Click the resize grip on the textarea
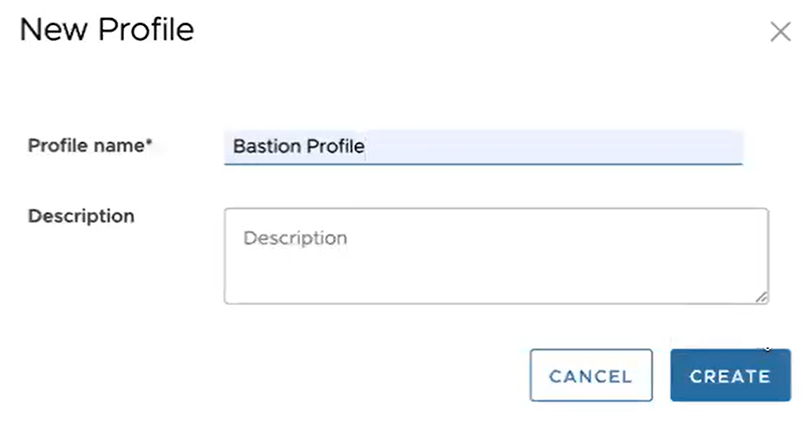This screenshot has width=805, height=423. (761, 296)
